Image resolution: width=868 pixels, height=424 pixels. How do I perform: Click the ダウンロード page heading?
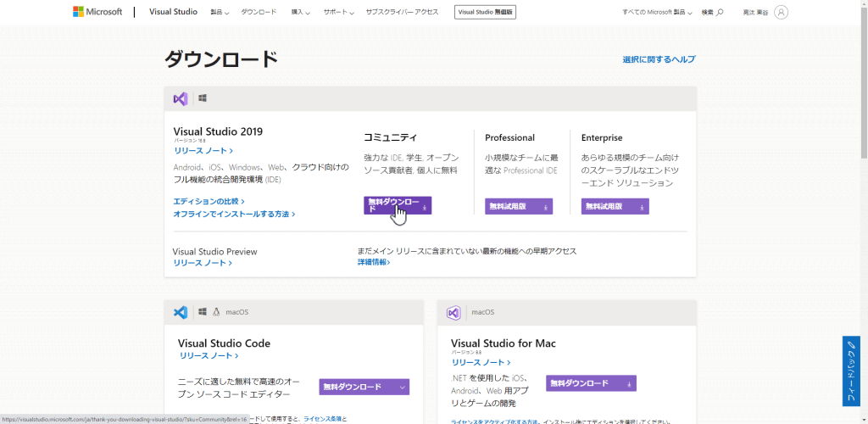(221, 59)
